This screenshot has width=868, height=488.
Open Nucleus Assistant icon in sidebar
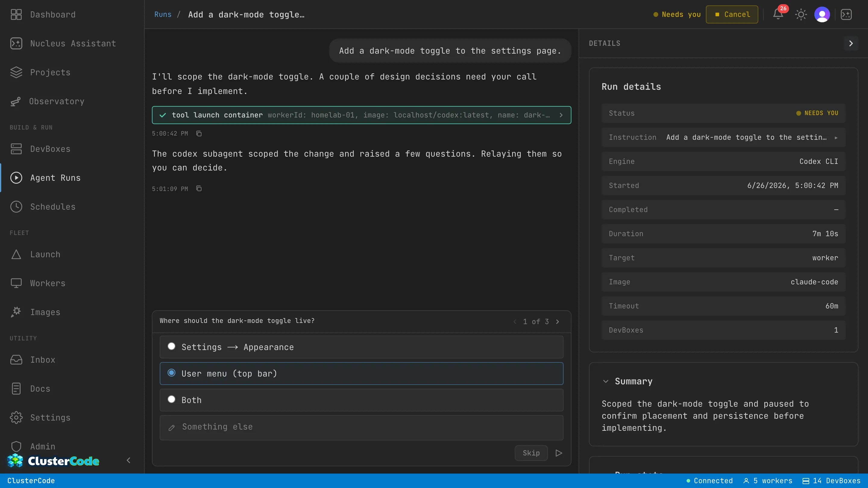tap(16, 43)
